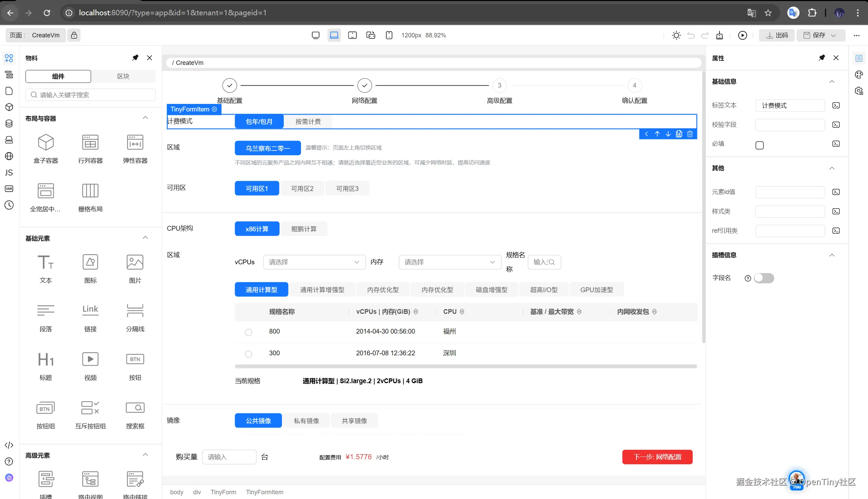Click the 下一步: 网络配置 button

(x=657, y=457)
